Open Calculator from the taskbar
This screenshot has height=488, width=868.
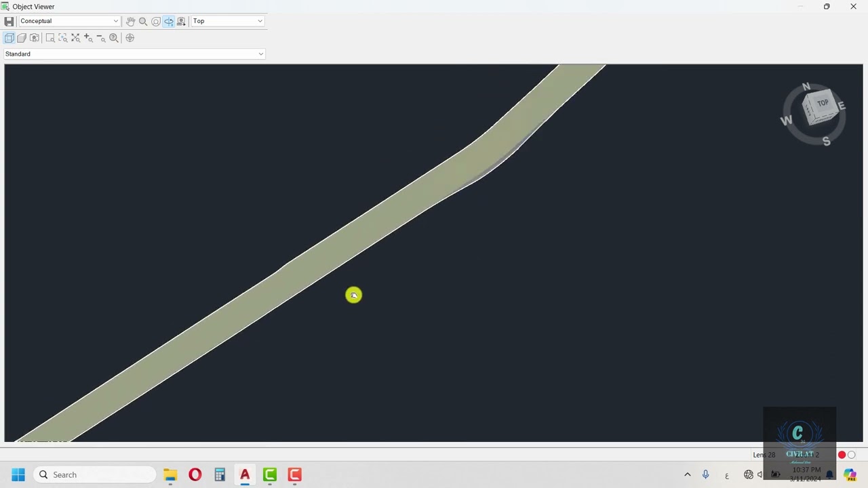coord(220,474)
